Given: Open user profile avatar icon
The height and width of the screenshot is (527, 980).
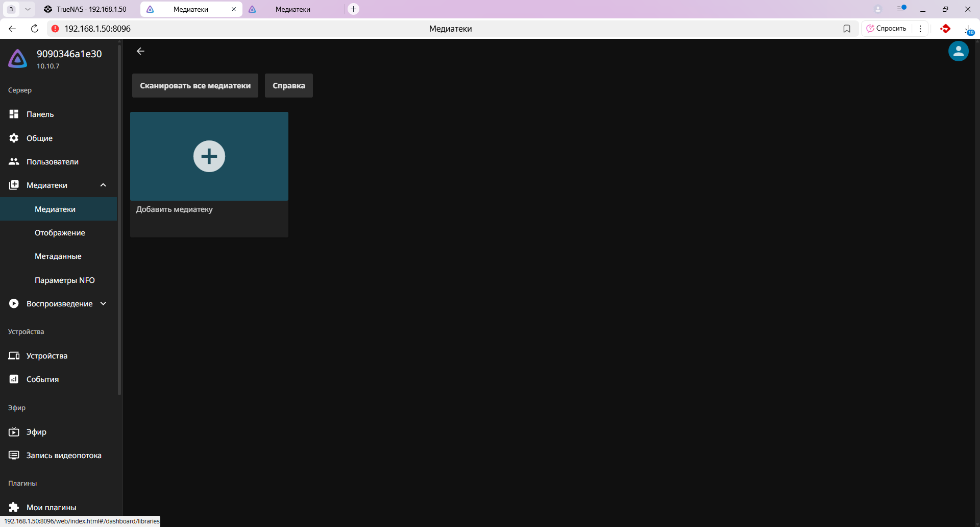Looking at the screenshot, I should point(958,51).
